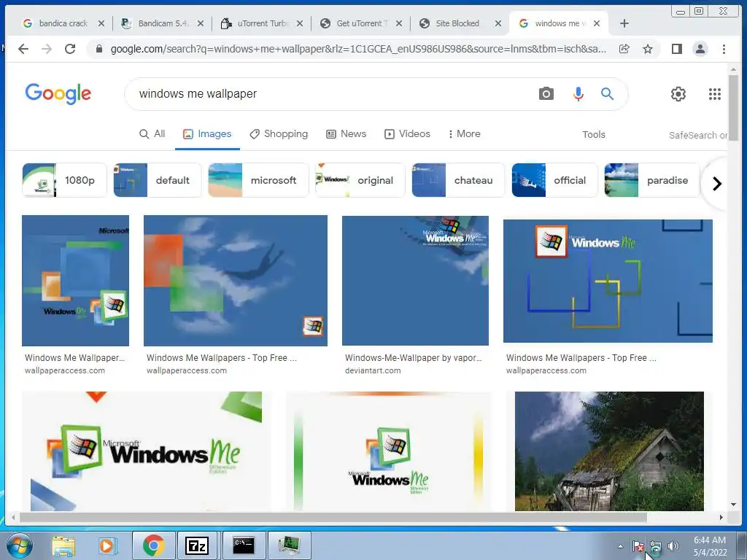Open the diver silhouette Windows Me wallpaper thumbnail

236,281
